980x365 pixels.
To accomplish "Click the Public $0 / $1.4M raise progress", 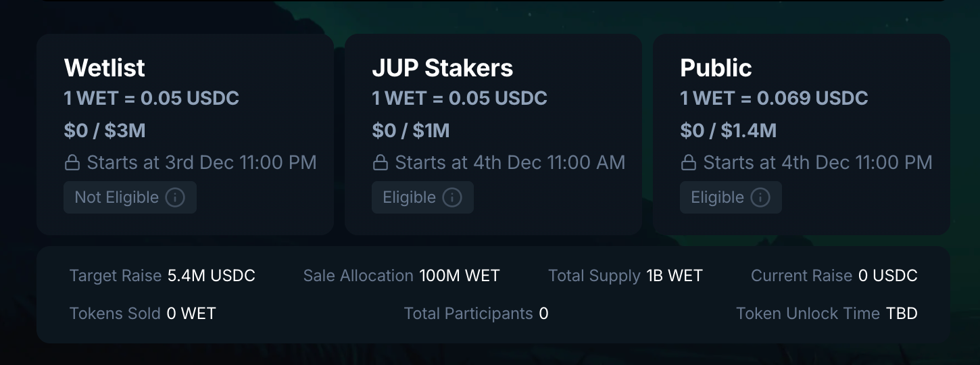I will tap(728, 130).
